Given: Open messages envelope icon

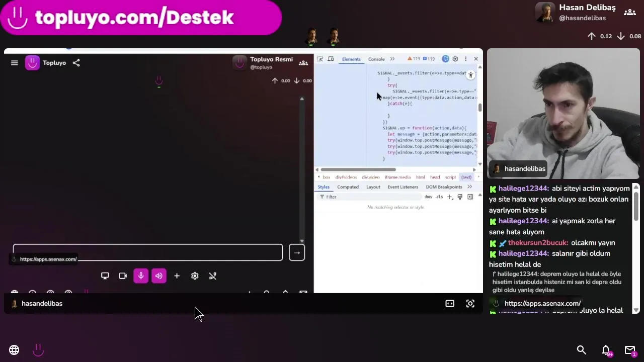Looking at the screenshot, I should click(x=630, y=350).
